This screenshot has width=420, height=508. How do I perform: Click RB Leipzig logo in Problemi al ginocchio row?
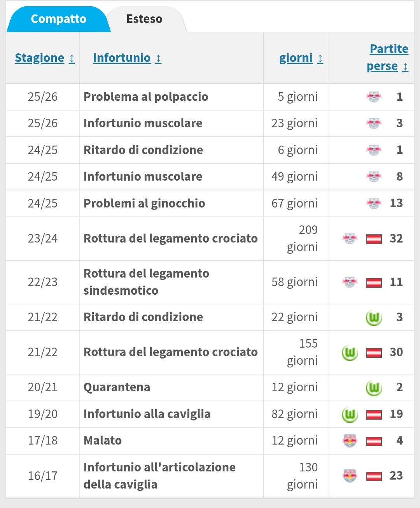(374, 203)
